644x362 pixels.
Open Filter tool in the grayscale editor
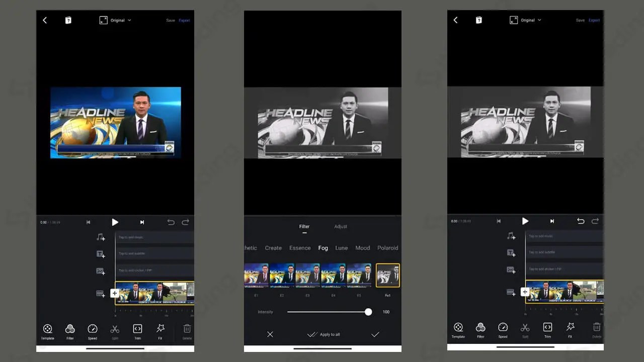coord(480,330)
